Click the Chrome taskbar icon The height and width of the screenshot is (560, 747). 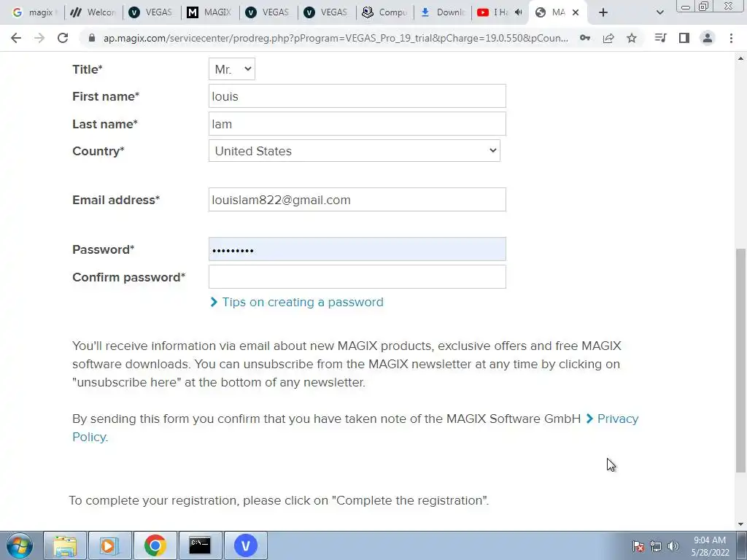pos(155,545)
